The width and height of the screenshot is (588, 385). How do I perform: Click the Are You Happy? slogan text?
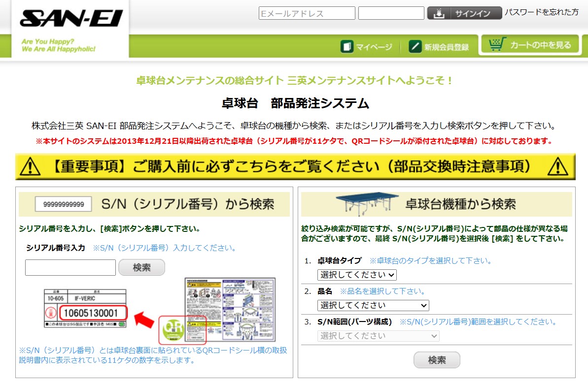coord(48,41)
